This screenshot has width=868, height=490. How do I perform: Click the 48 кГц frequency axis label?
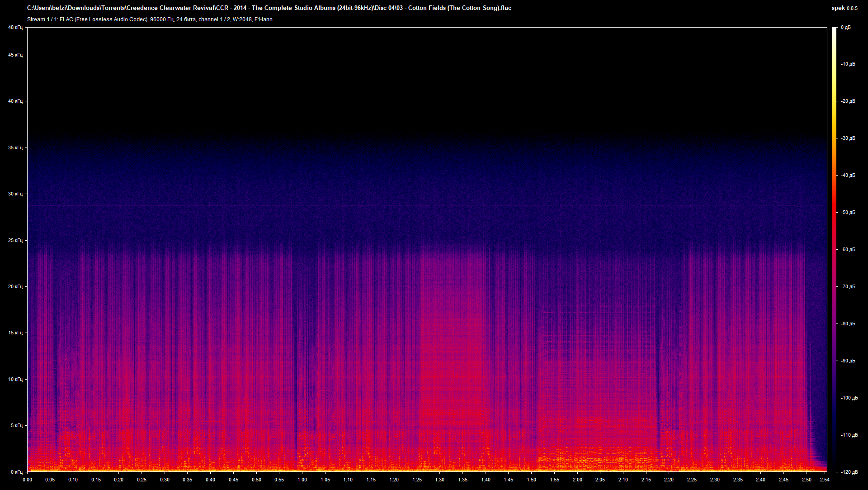click(15, 27)
